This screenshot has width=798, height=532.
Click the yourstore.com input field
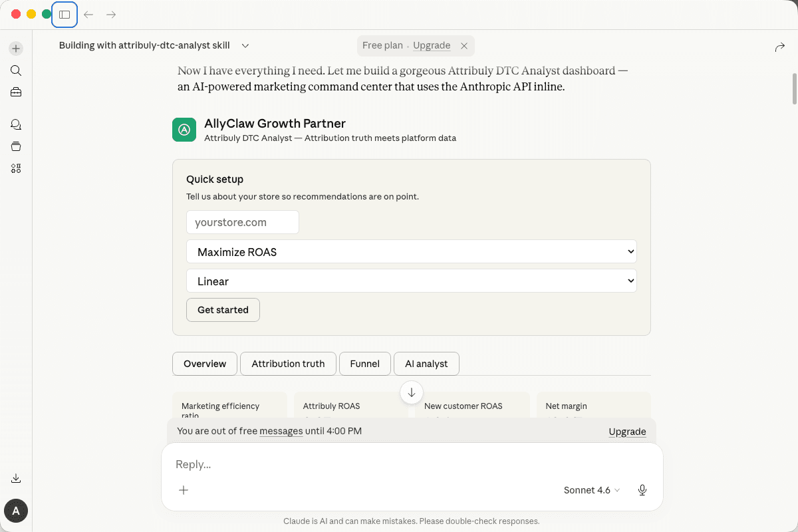[x=243, y=223]
